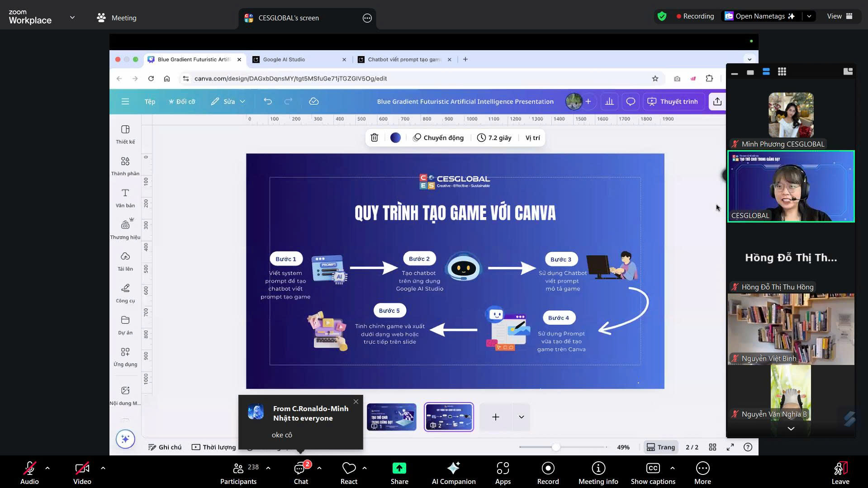Open Chuyển động animation button

pos(438,137)
